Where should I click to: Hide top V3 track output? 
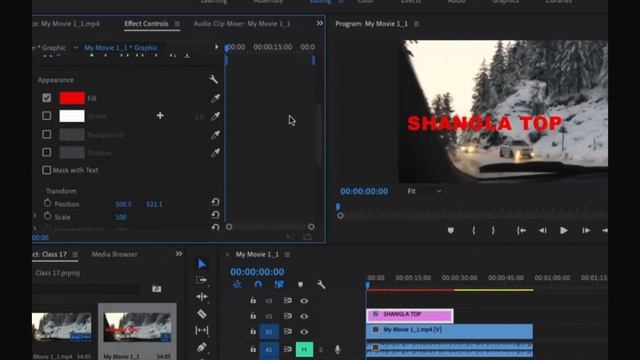(304, 301)
